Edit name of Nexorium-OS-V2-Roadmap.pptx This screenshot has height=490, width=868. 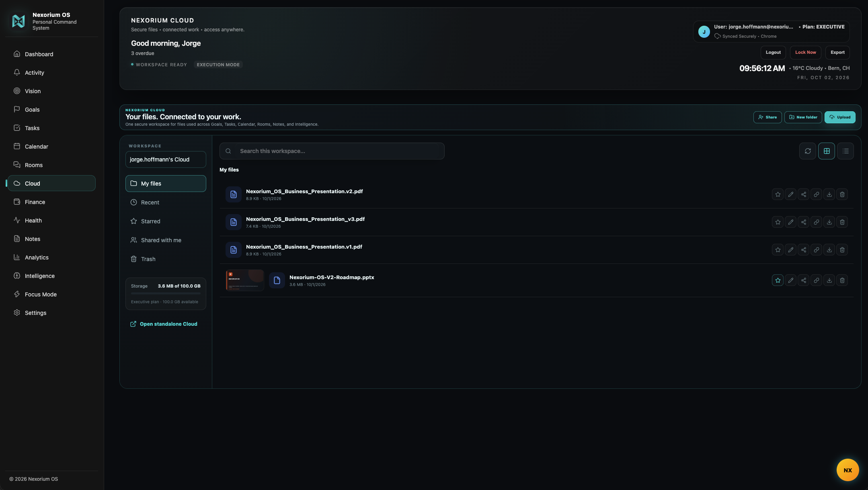[x=790, y=280]
